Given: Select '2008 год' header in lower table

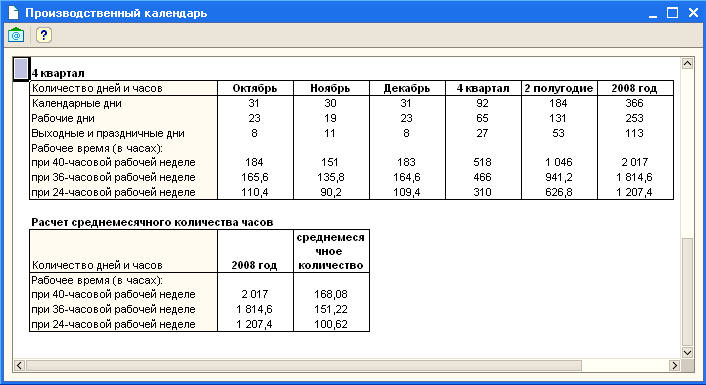Looking at the screenshot, I should point(254,265).
